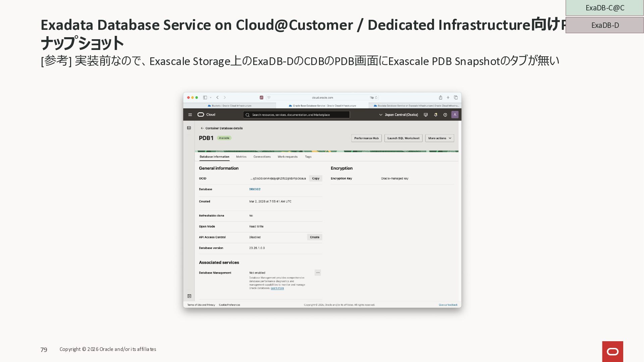Open the Work requests tab

287,157
